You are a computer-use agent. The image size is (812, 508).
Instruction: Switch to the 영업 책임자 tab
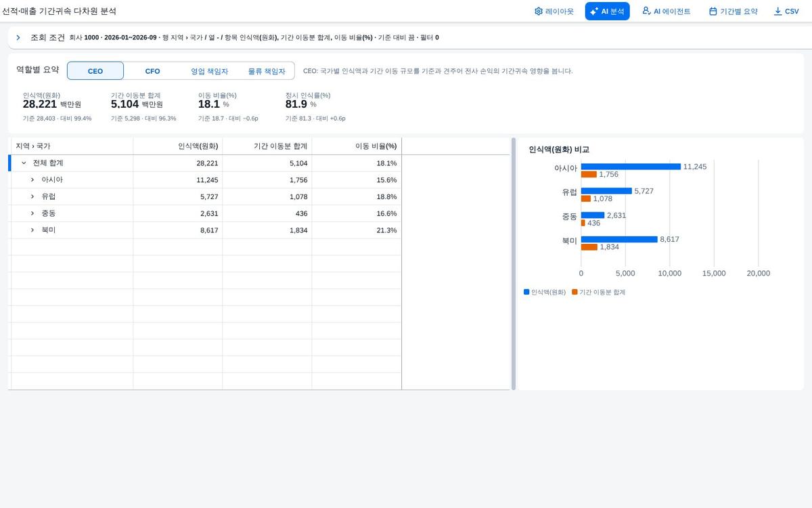click(x=209, y=71)
